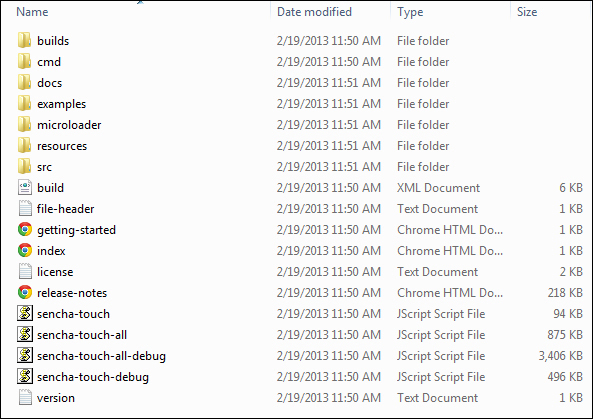Click the microloader folder icon

(x=25, y=124)
